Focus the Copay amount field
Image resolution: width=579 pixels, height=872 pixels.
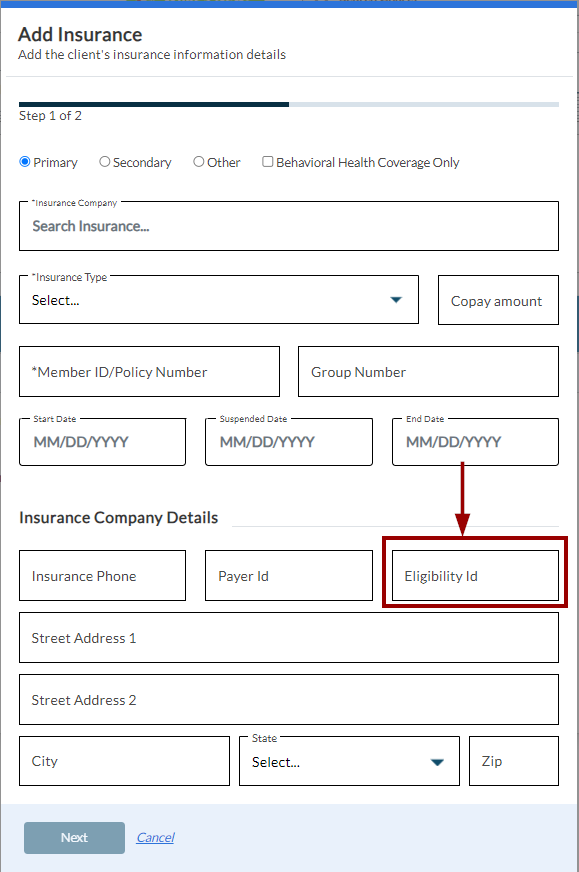(x=498, y=300)
